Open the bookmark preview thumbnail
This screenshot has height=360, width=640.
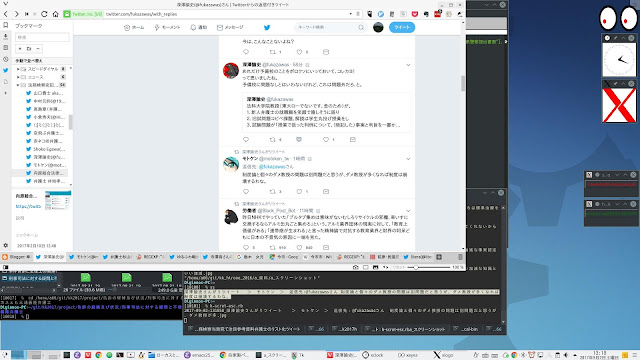click(58, 200)
